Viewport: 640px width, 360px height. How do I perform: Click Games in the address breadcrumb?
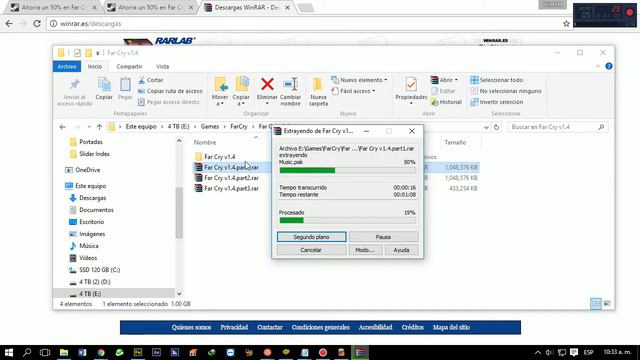pos(210,127)
